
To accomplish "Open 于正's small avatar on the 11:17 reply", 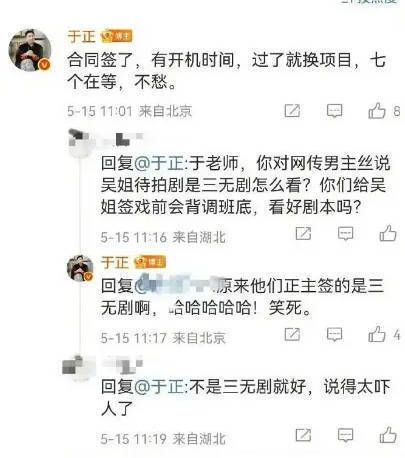I will pos(80,268).
